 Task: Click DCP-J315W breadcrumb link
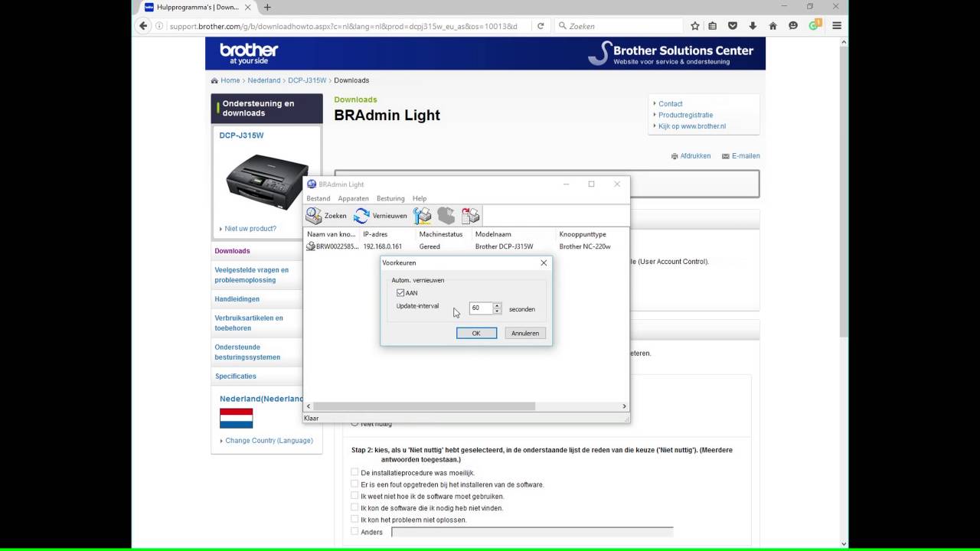pyautogui.click(x=307, y=80)
